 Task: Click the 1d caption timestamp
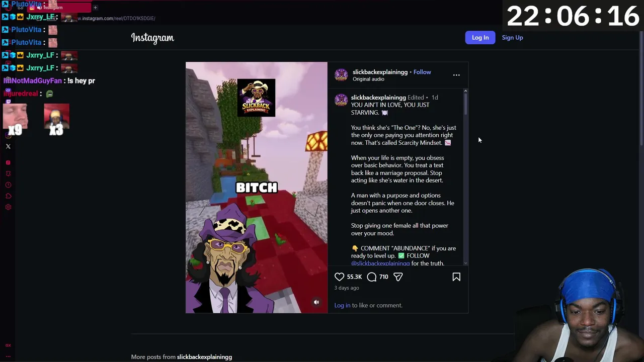[434, 98]
